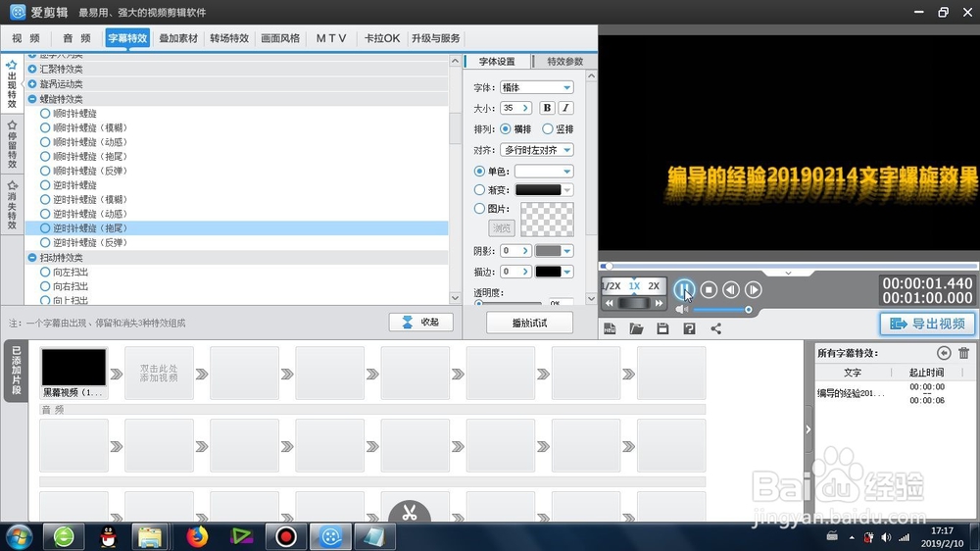Open Windows Start menu
This screenshot has height=551, width=980.
(x=18, y=536)
